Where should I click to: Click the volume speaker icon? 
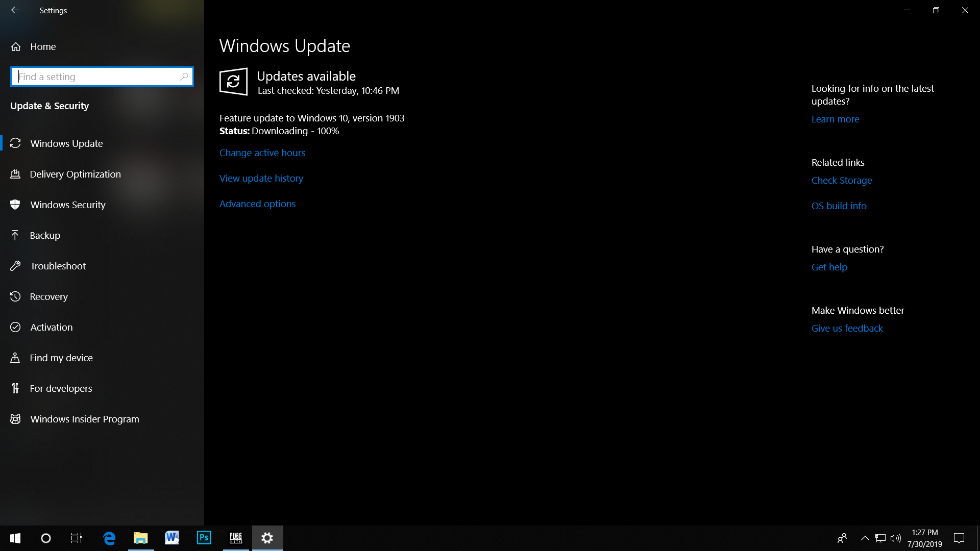[895, 538]
